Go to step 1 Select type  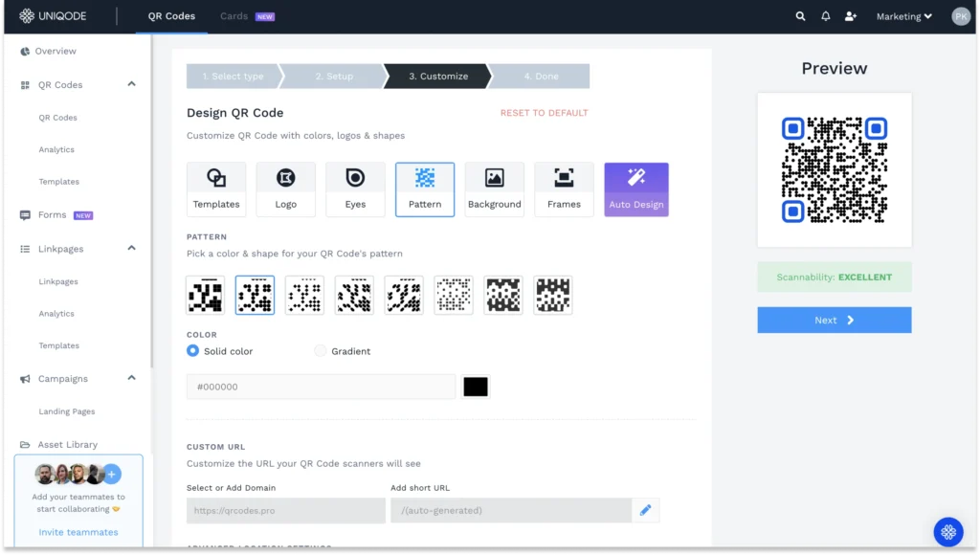[x=234, y=77]
